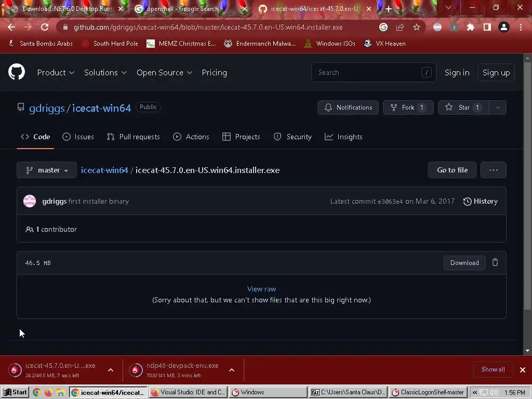Bookmark this page with the star icon

click(417, 27)
